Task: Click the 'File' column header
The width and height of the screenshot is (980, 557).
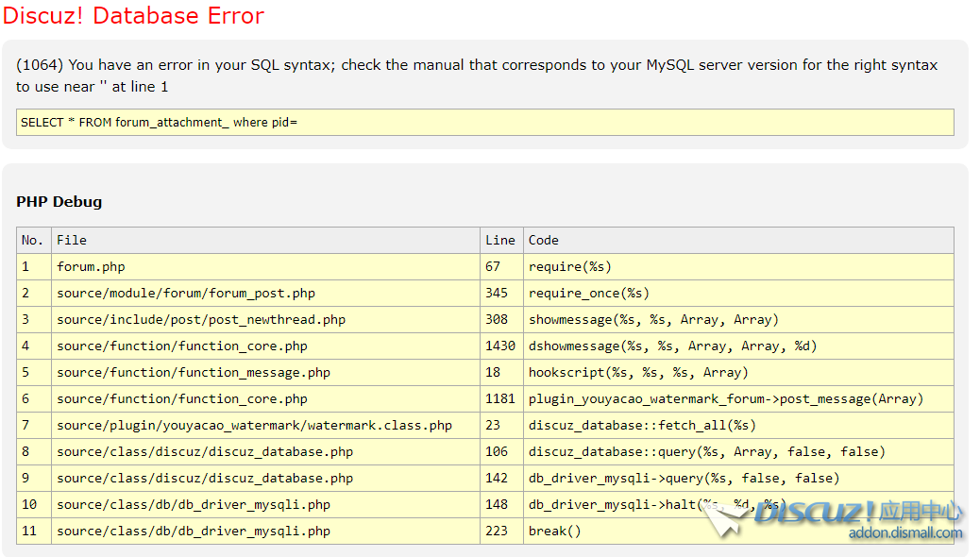Action: [265, 240]
